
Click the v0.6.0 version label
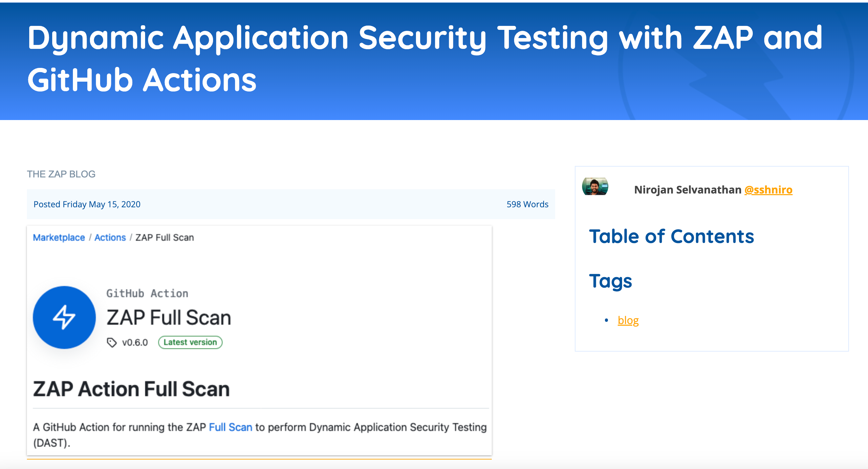coord(135,342)
